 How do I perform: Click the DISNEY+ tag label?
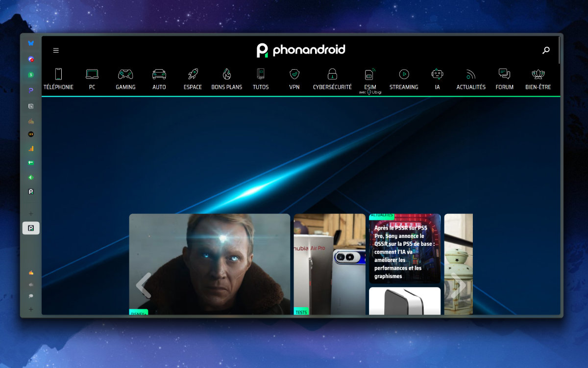pos(139,313)
